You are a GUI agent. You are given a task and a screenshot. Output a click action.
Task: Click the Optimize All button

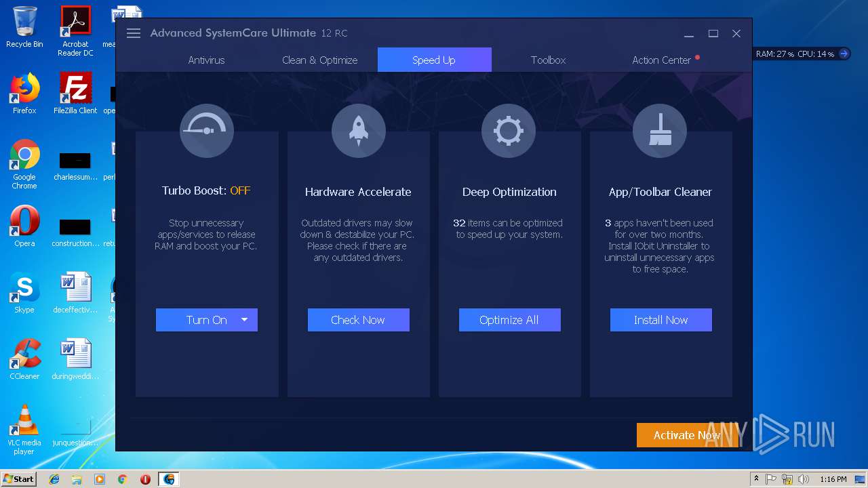pyautogui.click(x=509, y=320)
